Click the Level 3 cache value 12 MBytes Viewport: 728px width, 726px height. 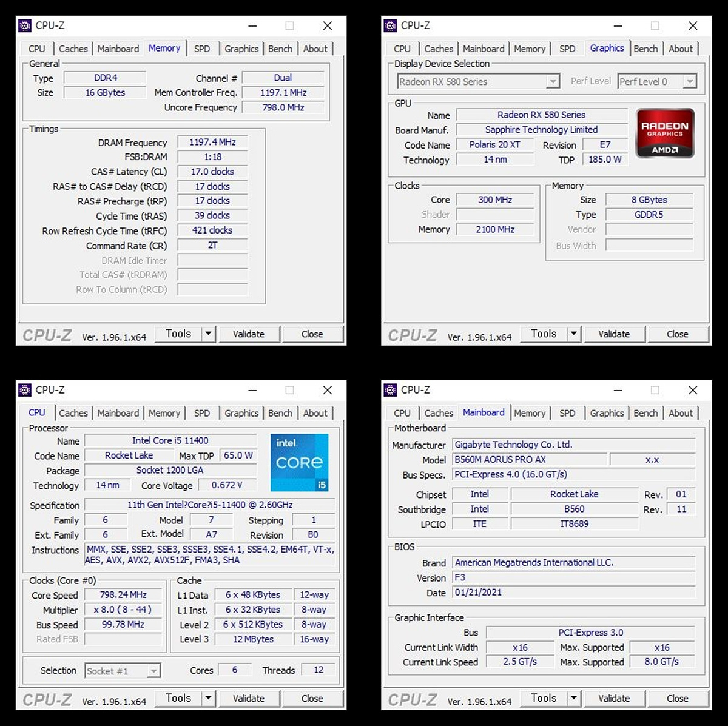tap(254, 639)
